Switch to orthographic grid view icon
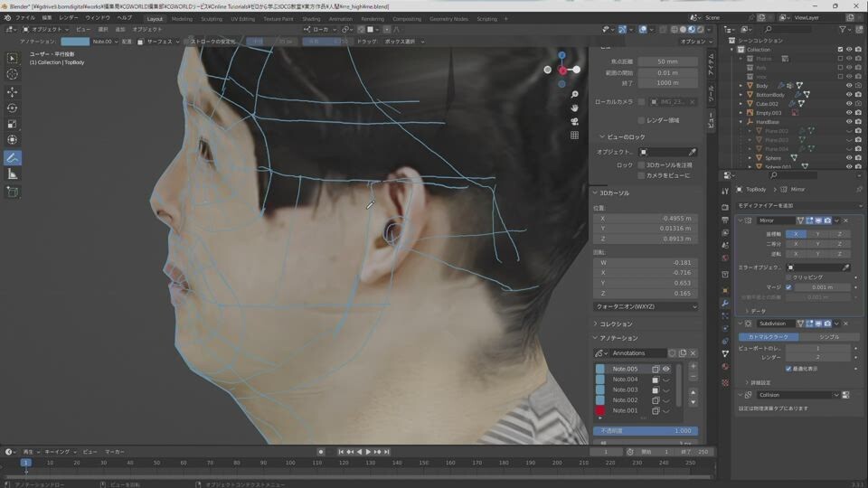 click(x=574, y=136)
